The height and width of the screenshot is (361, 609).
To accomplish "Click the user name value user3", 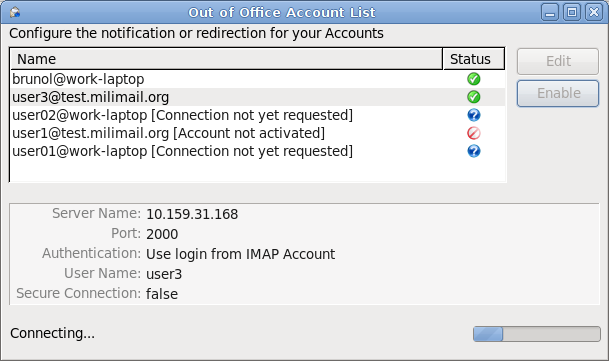I will point(164,274).
